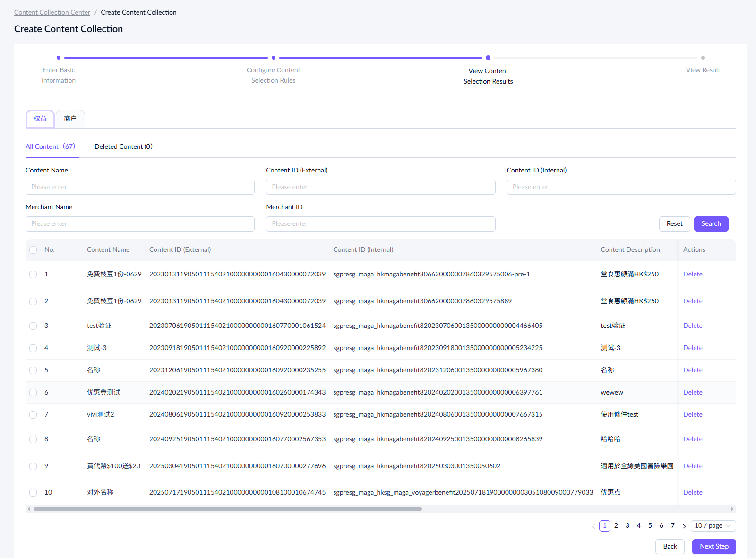Viewport: 756px width, 558px height.
Task: Go to next pagination page arrow
Action: click(x=684, y=526)
